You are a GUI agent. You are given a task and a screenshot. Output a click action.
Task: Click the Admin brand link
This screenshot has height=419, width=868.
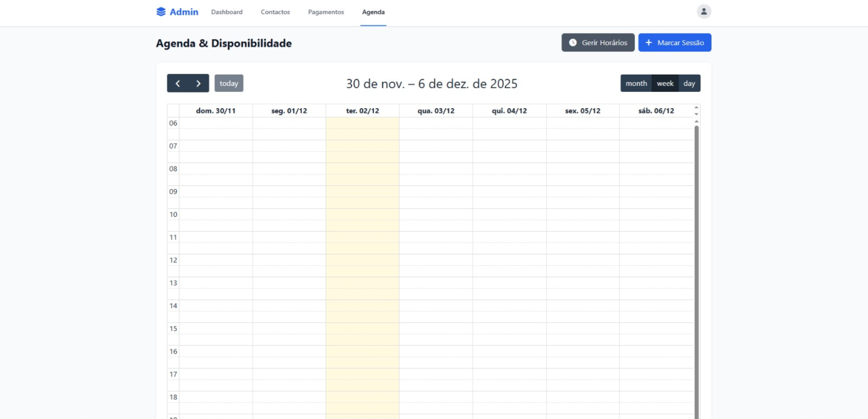[x=183, y=12]
